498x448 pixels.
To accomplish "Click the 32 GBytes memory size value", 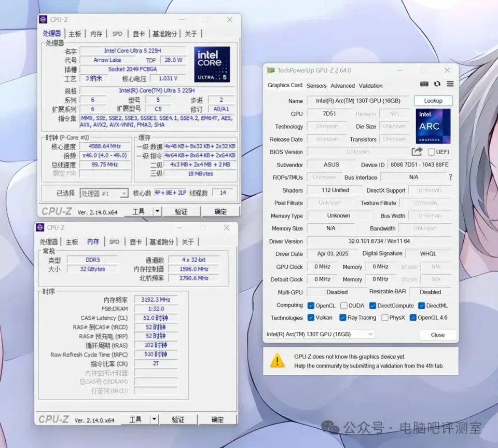I will coord(92,269).
